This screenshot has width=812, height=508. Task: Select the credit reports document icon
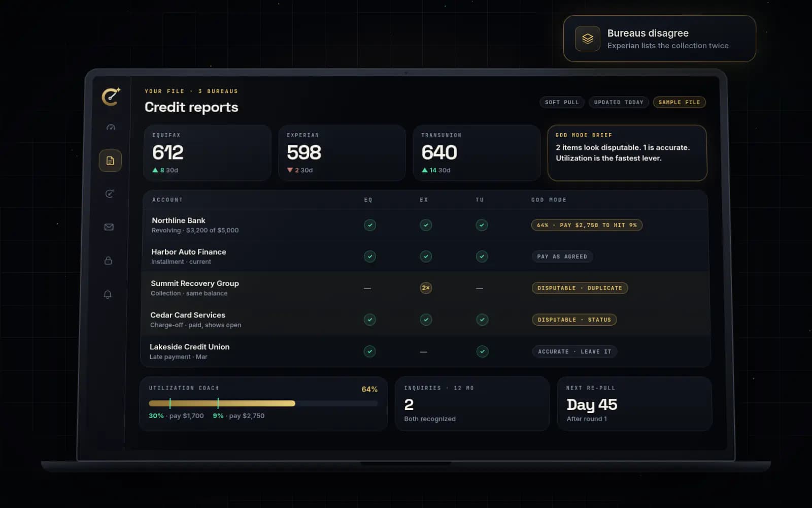click(110, 161)
